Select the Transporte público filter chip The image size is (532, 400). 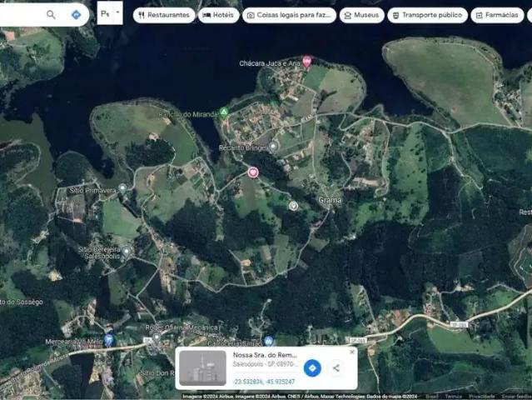pyautogui.click(x=427, y=15)
